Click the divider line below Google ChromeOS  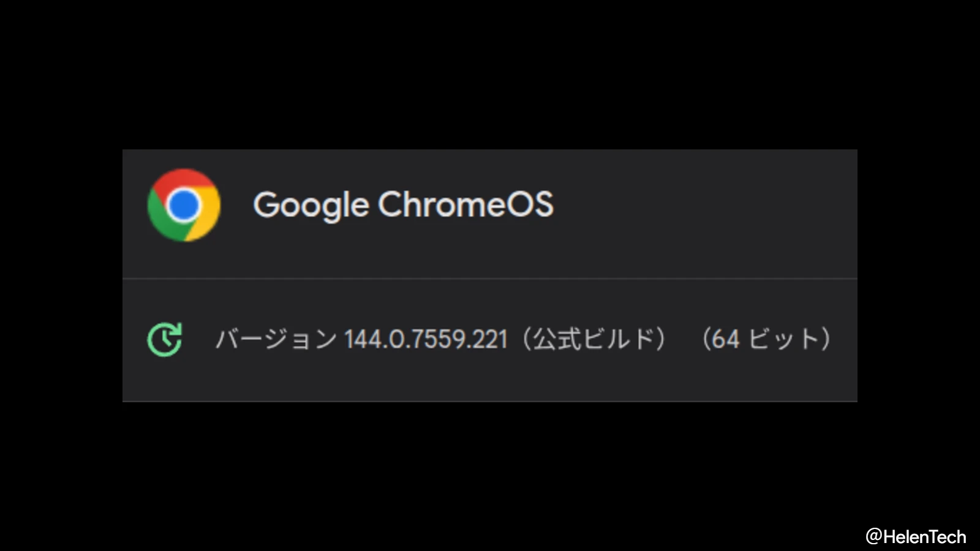coord(490,277)
